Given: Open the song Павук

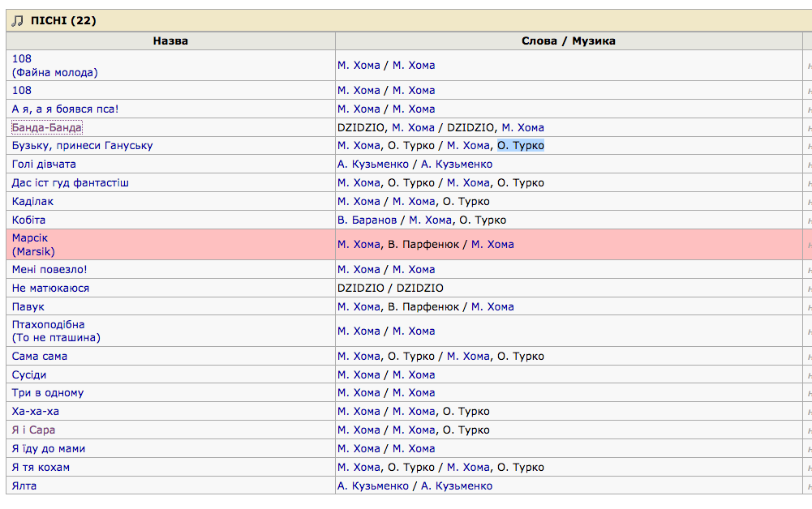Looking at the screenshot, I should pyautogui.click(x=28, y=307).
